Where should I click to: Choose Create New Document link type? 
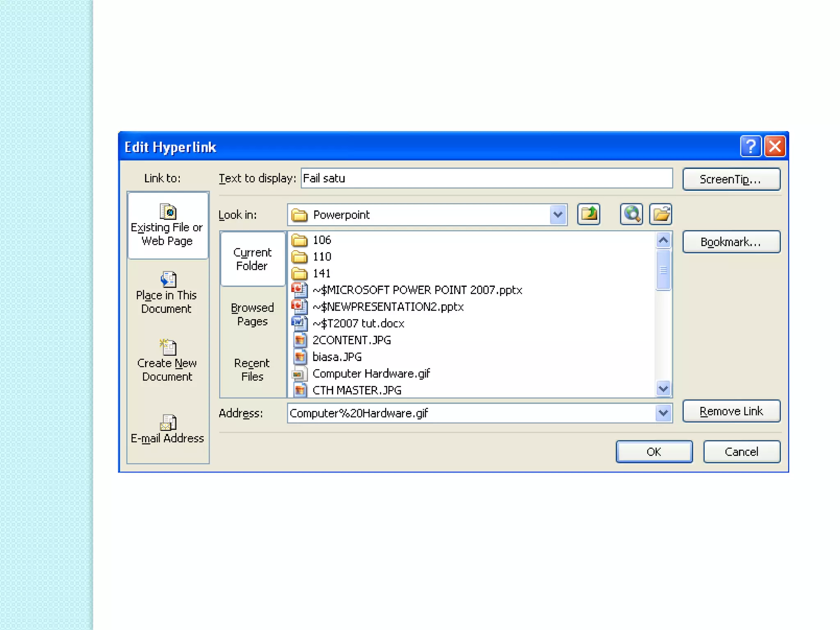[x=167, y=361]
